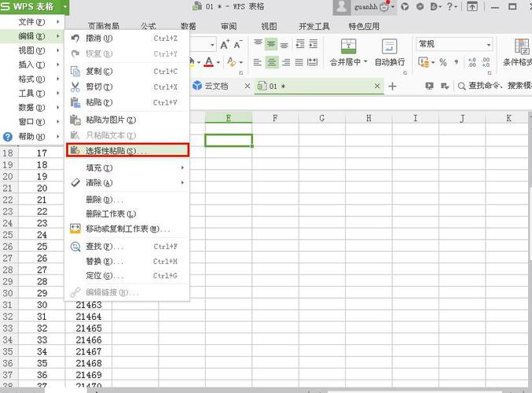Click the WPS 表格 application button dropdown arrow
Screen dimensions: 532x393
pyautogui.click(x=64, y=6)
